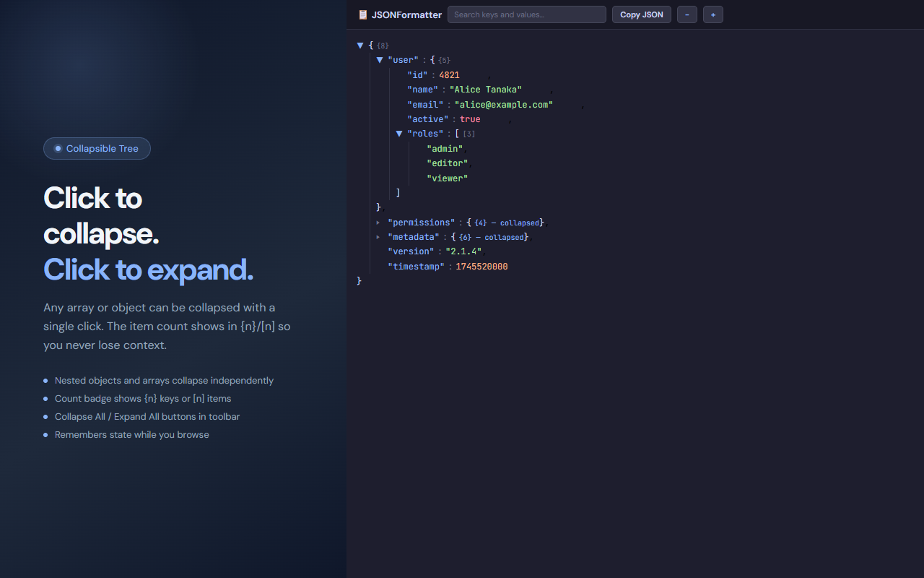The image size is (924, 578).
Task: Expand the collapsed "permissions" object
Action: tap(378, 223)
